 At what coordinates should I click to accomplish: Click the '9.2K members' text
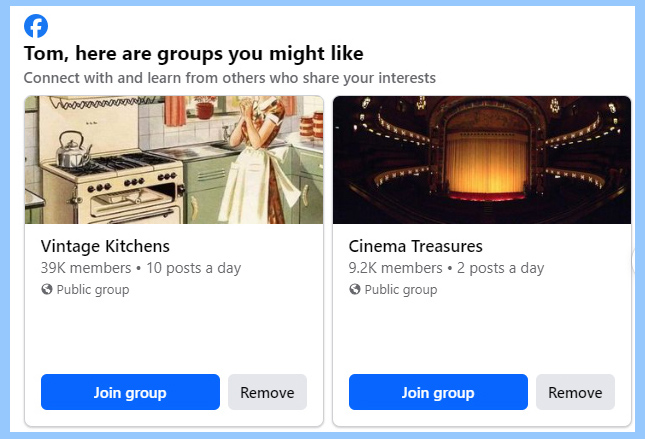[x=394, y=268]
